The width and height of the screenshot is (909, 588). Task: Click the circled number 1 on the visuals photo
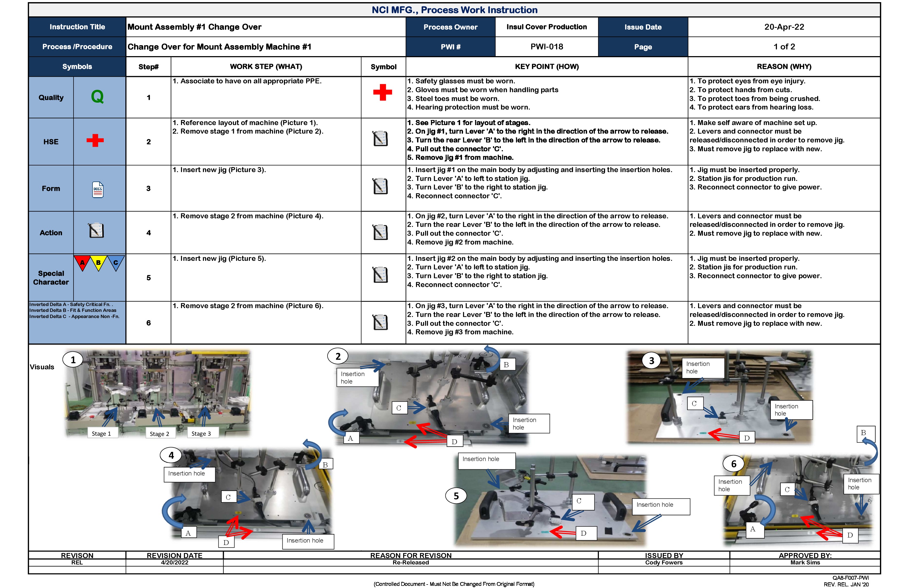73,359
